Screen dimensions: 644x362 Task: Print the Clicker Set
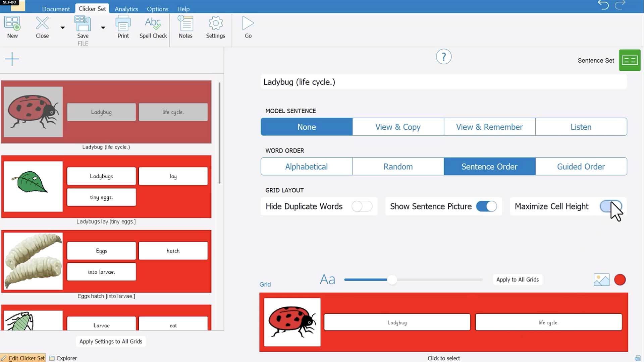pyautogui.click(x=123, y=27)
